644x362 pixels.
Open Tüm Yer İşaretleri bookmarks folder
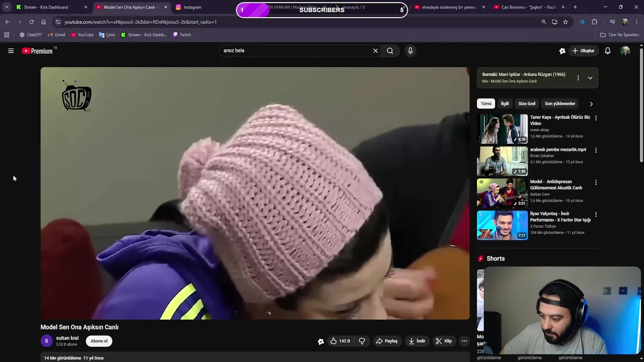pos(620,35)
